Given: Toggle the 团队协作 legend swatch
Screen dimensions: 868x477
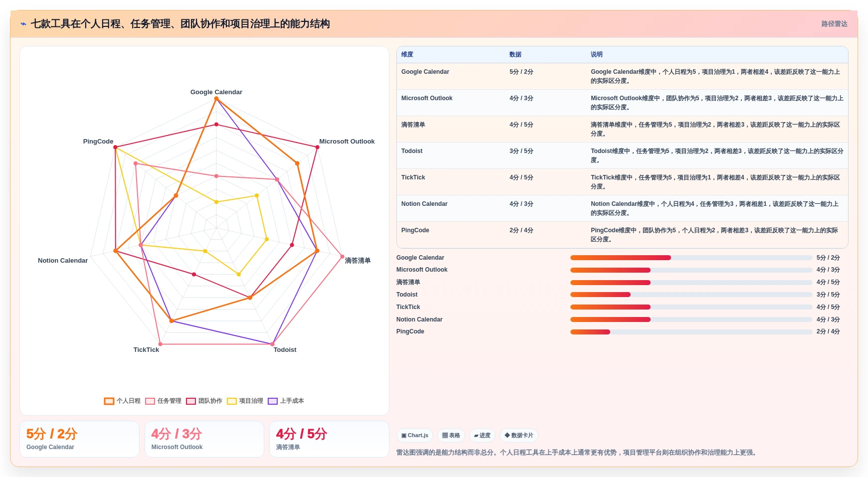Looking at the screenshot, I should (191, 401).
